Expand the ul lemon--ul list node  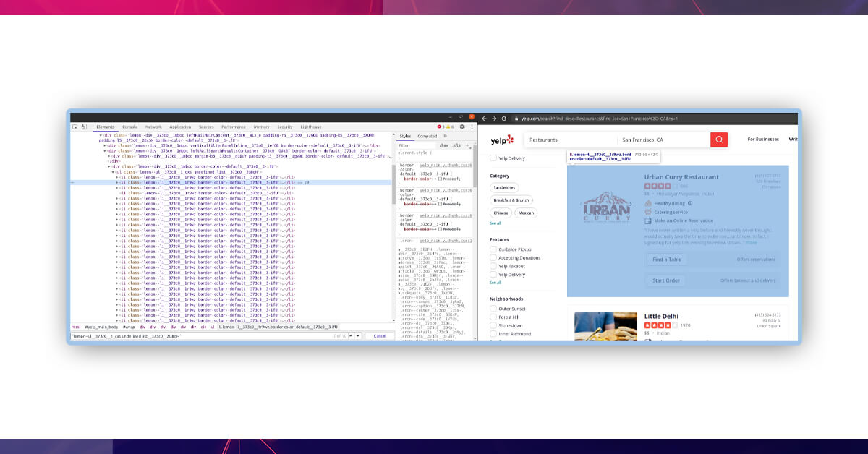coord(113,172)
